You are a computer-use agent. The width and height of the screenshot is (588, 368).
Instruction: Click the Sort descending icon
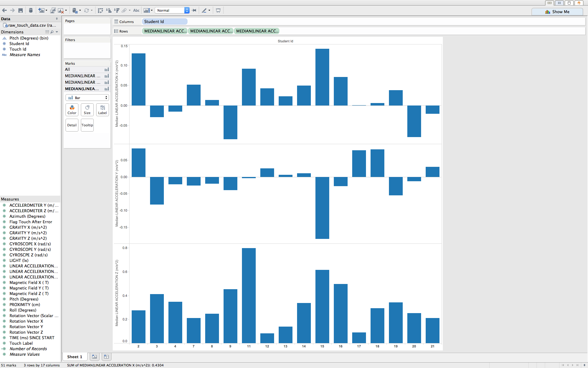pyautogui.click(x=116, y=10)
